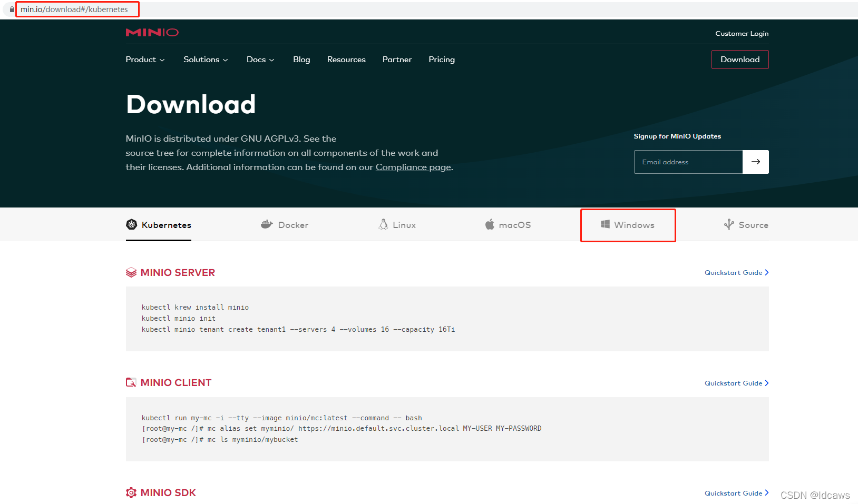Click the MinIO logo
The width and height of the screenshot is (858, 504).
click(152, 33)
